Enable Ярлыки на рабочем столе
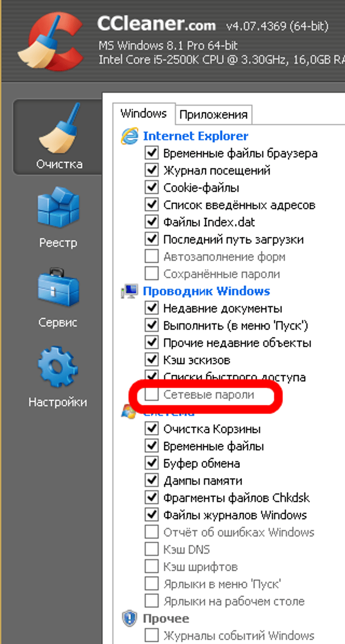 click(152, 601)
